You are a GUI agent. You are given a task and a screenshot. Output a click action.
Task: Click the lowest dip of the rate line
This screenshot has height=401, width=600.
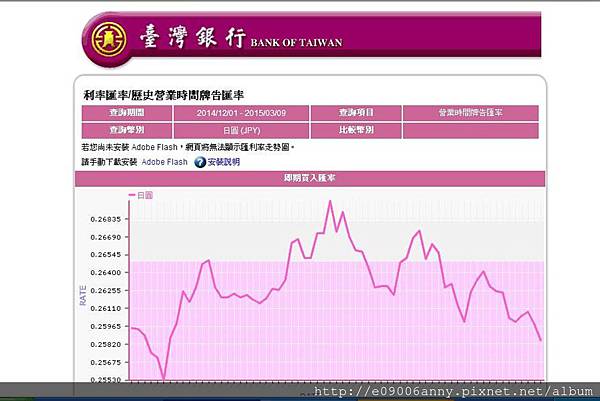pos(164,378)
